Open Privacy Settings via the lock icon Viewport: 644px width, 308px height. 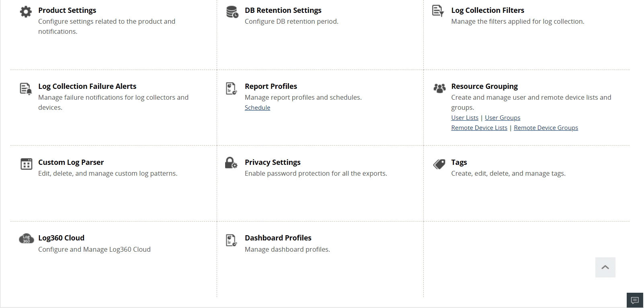(x=231, y=164)
